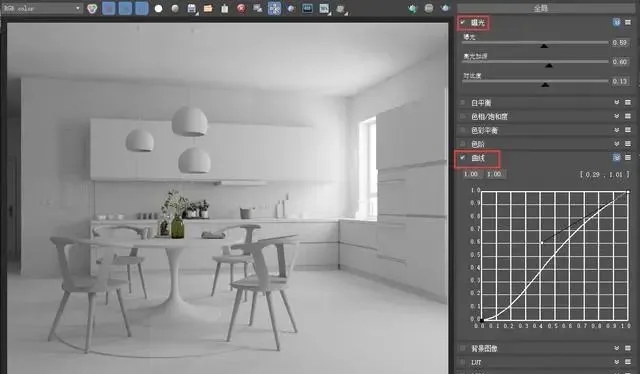Toggle the red channel view button
The image size is (640, 374).
click(x=109, y=8)
